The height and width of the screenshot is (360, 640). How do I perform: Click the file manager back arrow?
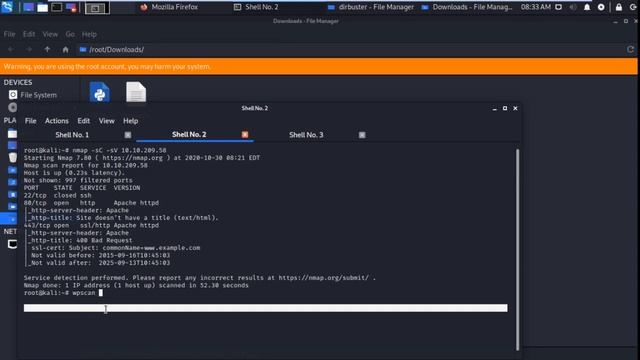11,49
